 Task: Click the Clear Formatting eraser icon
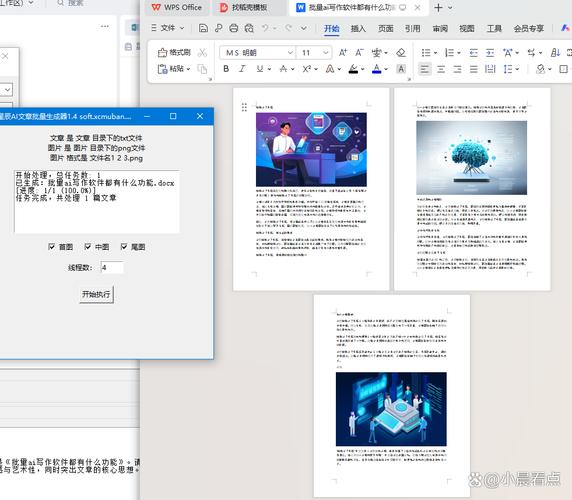point(401,53)
